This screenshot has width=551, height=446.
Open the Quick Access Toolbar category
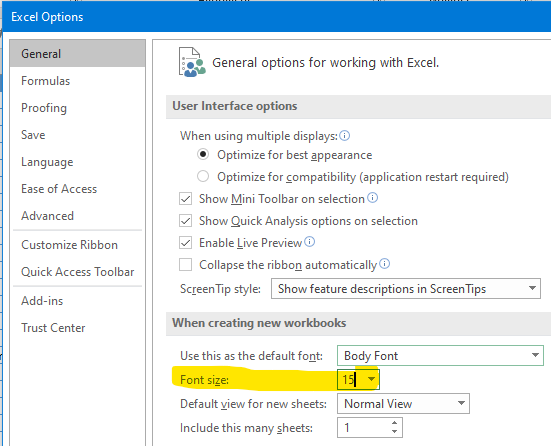click(x=78, y=272)
